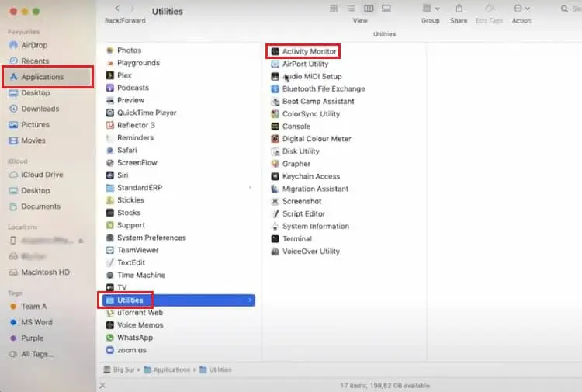The height and width of the screenshot is (392, 582).
Task: Go back with the Back arrow
Action: click(x=117, y=9)
